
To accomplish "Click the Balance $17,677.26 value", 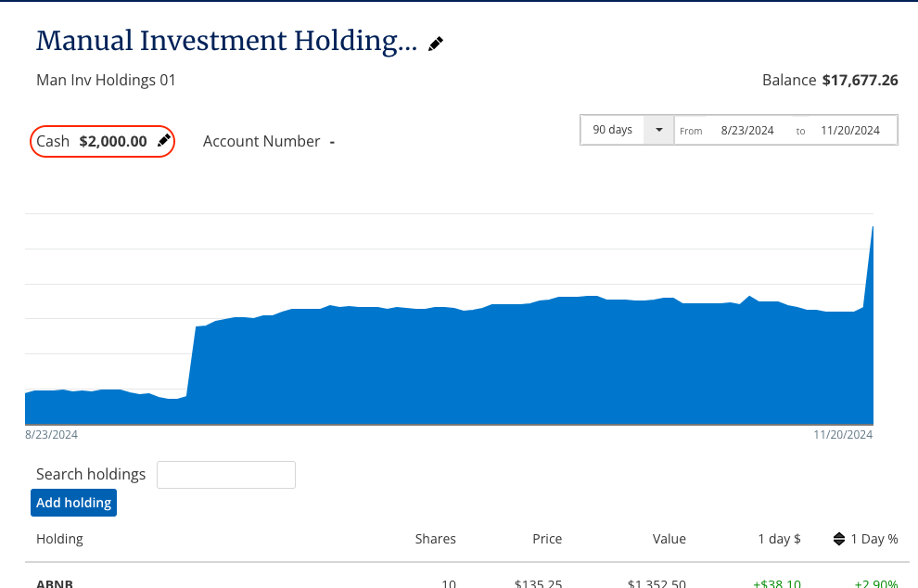I will click(860, 81).
